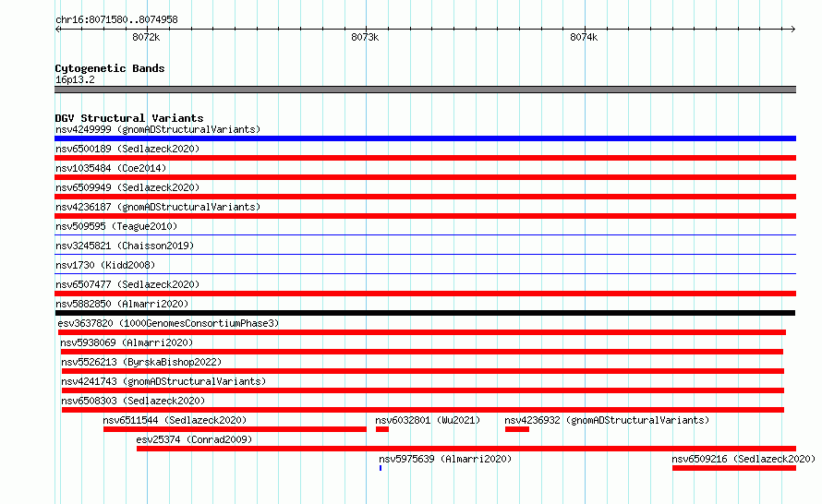Select the blue nsv4249999 variant bar

coord(425,138)
